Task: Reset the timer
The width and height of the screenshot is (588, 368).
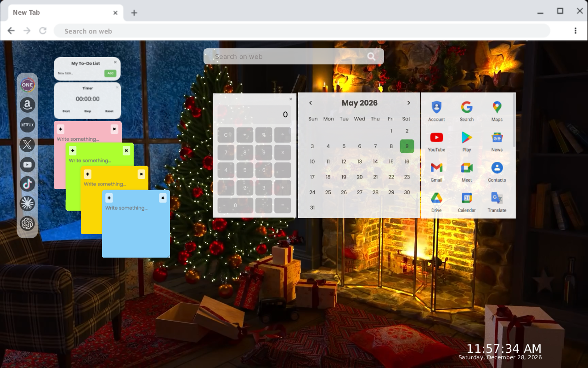Action: coord(109,111)
